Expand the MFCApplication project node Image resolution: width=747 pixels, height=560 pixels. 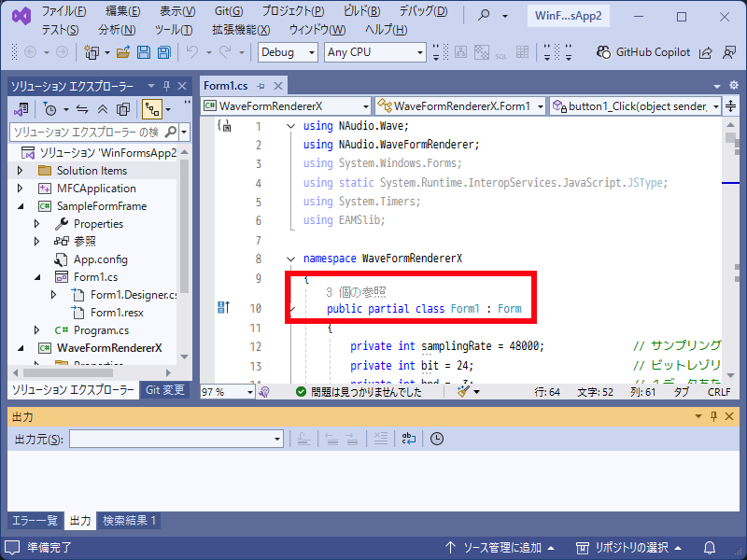pos(20,189)
